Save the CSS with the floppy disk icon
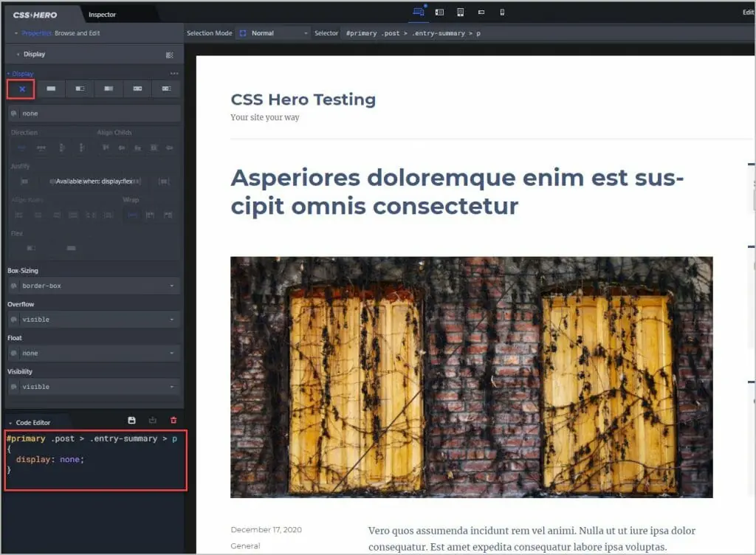756x555 pixels. click(x=131, y=421)
